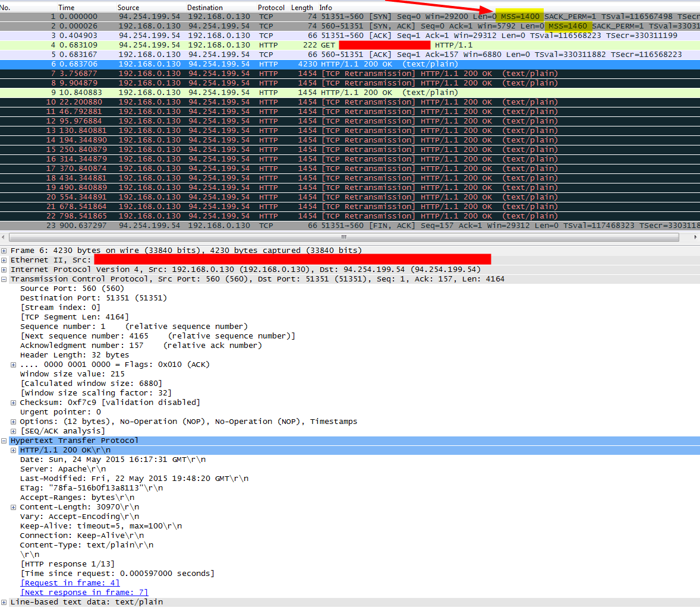
Task: Collapse the Hypertext Transfer Protocol section
Action: pyautogui.click(x=4, y=441)
